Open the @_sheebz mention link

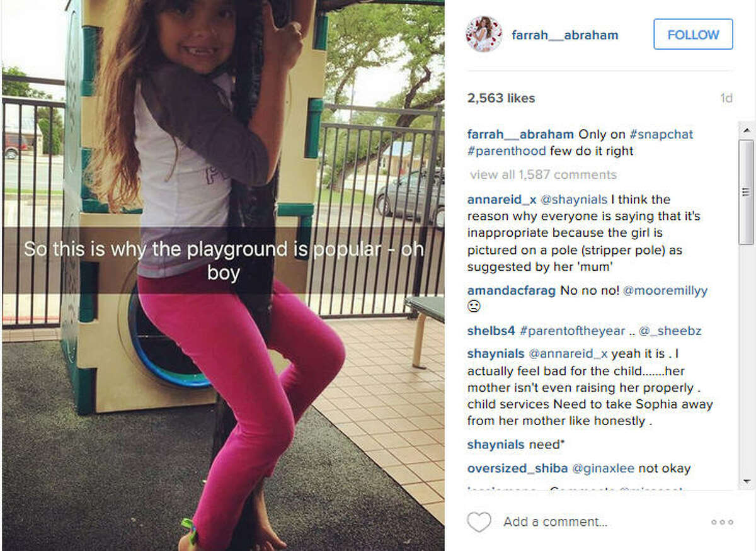tap(671, 331)
